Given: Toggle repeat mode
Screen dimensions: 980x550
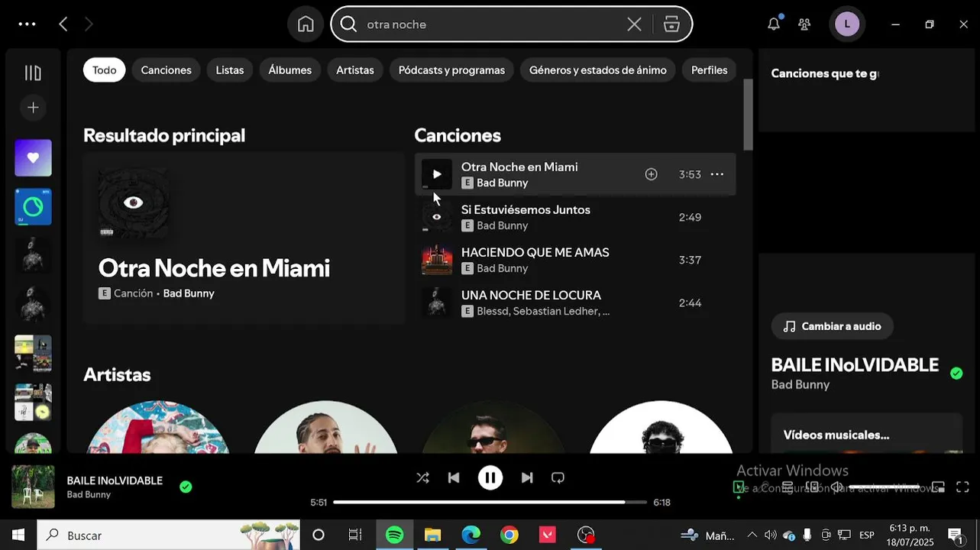Looking at the screenshot, I should coord(558,478).
